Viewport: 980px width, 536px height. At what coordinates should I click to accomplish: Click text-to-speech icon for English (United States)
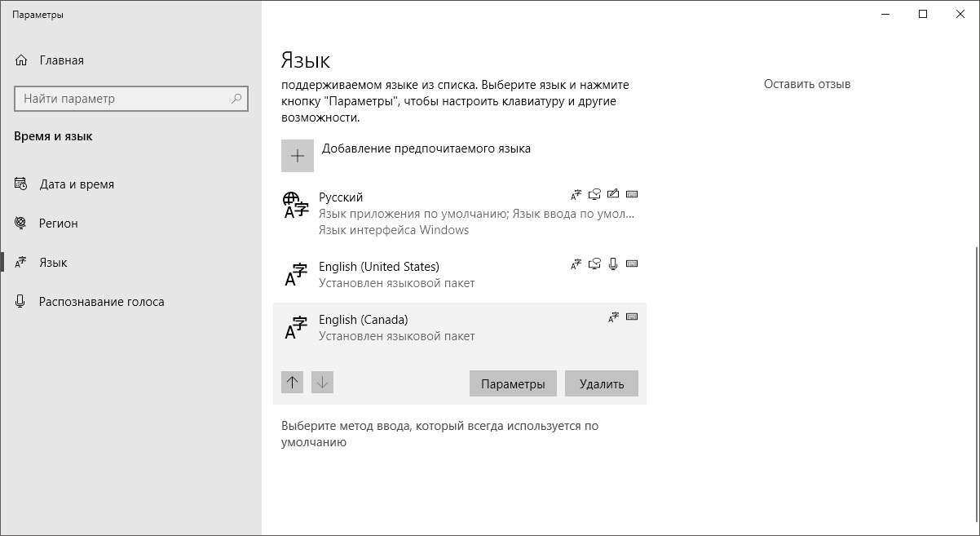[x=594, y=264]
